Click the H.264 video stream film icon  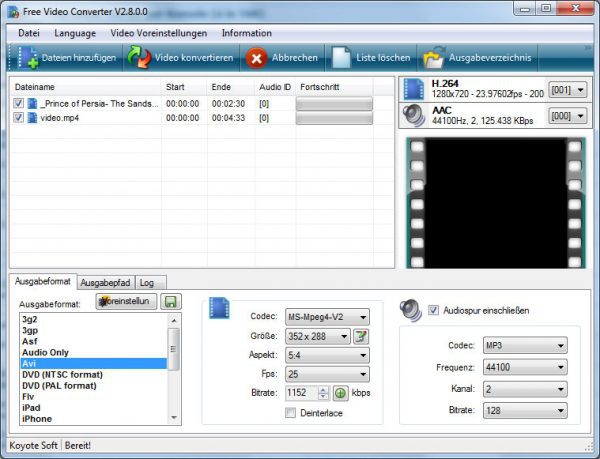tap(414, 89)
